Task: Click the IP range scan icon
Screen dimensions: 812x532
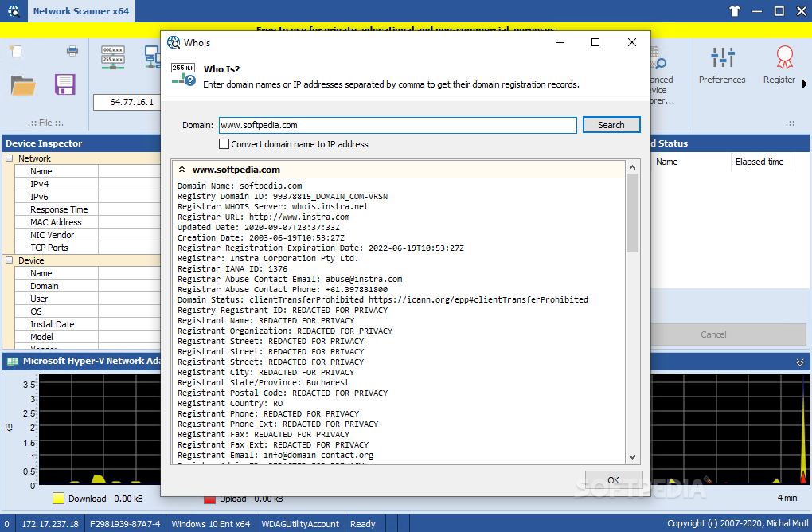Action: click(x=113, y=57)
